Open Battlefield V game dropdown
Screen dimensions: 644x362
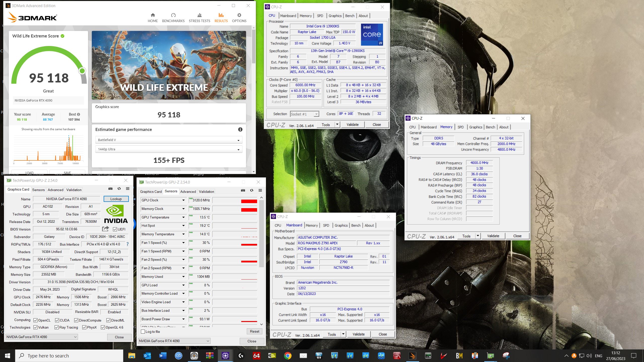(x=169, y=140)
